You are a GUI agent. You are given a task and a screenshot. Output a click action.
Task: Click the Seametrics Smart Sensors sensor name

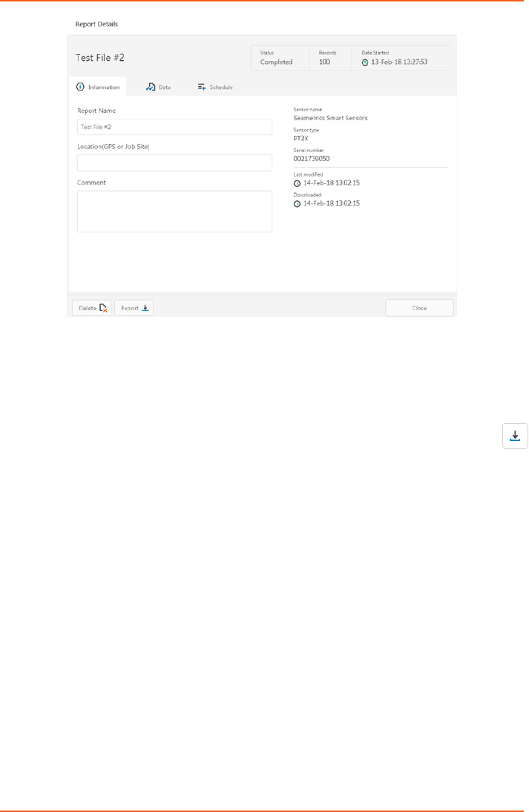[x=330, y=117]
